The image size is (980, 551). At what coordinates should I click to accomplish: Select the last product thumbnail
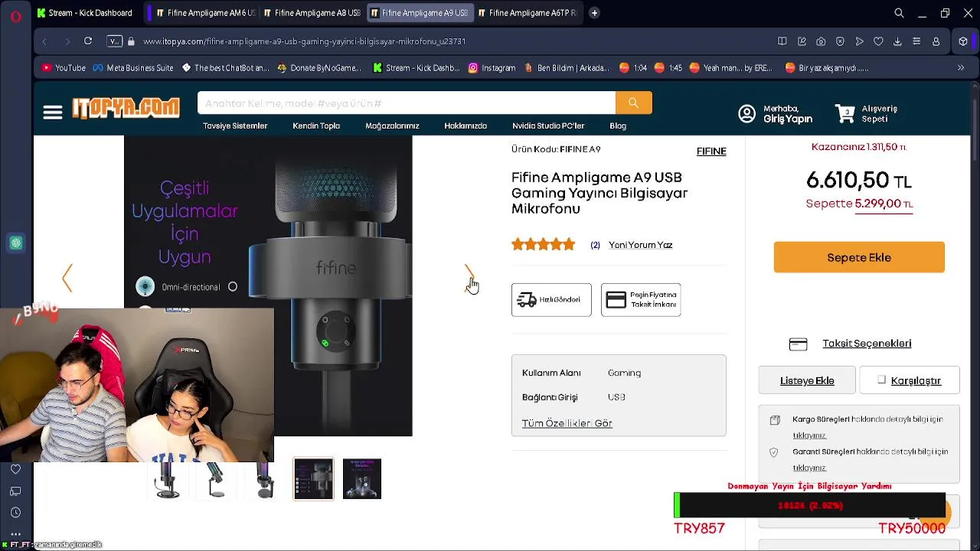click(x=362, y=479)
